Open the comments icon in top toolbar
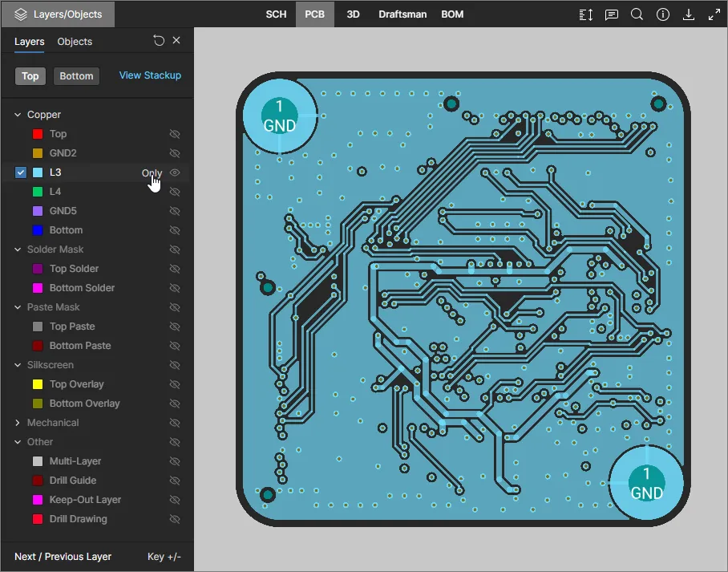Viewport: 728px width, 572px height. coord(612,14)
